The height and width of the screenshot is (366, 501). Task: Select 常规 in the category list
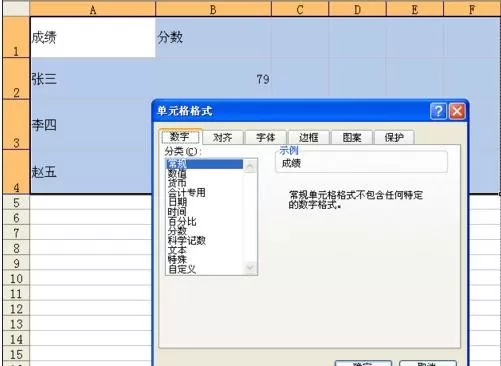coord(205,164)
